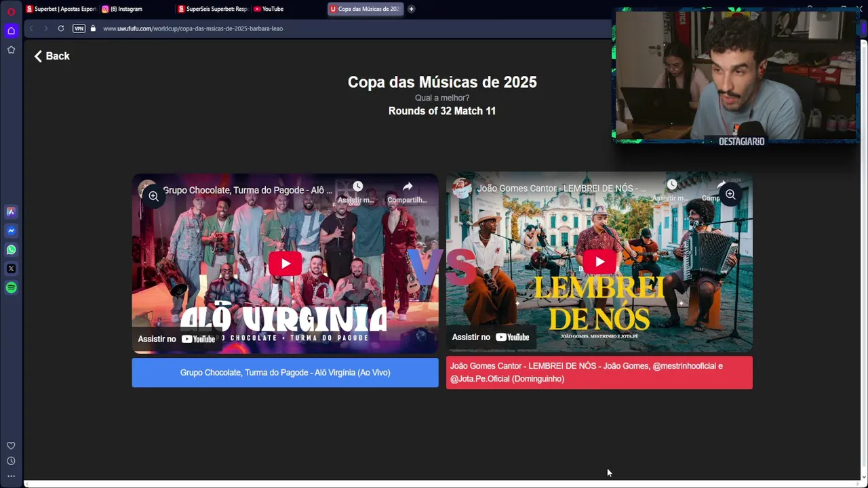This screenshot has height=488, width=868.
Task: Open Messenger in Opera sidebar
Action: [11, 230]
